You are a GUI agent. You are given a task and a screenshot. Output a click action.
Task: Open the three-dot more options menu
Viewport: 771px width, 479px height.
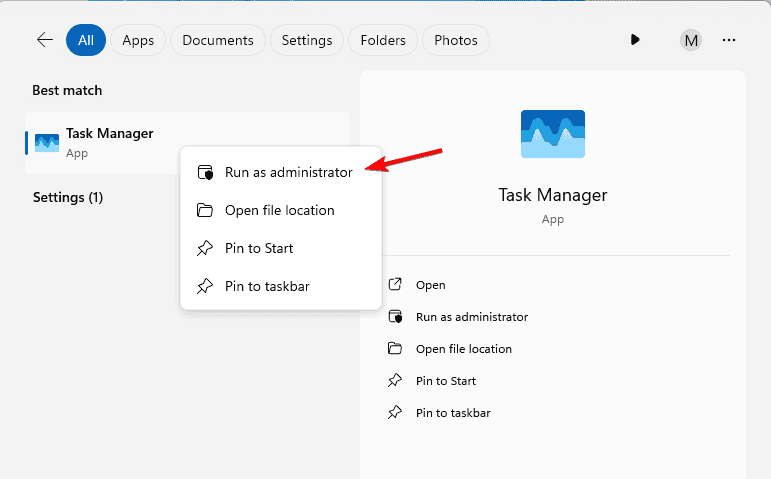coord(729,40)
